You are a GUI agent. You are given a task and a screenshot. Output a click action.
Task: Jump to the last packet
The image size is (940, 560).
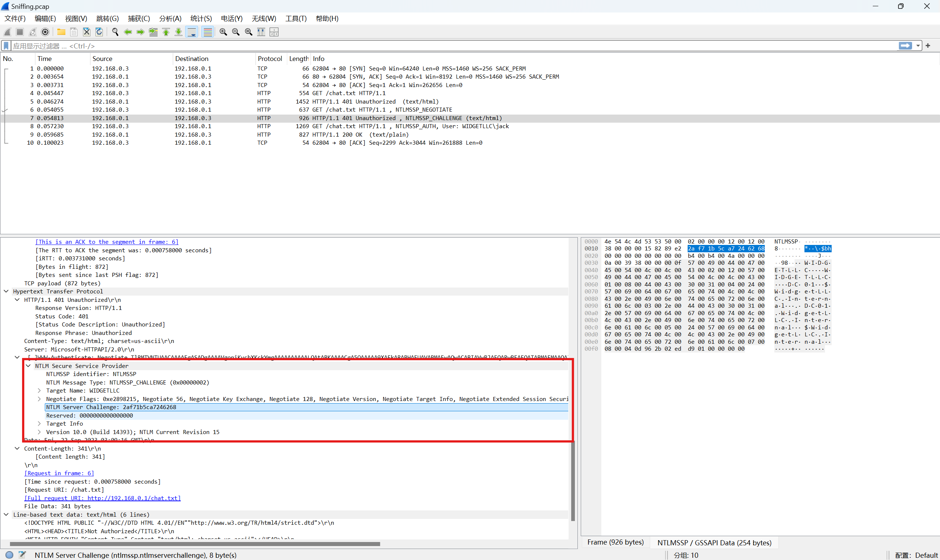[x=179, y=32]
